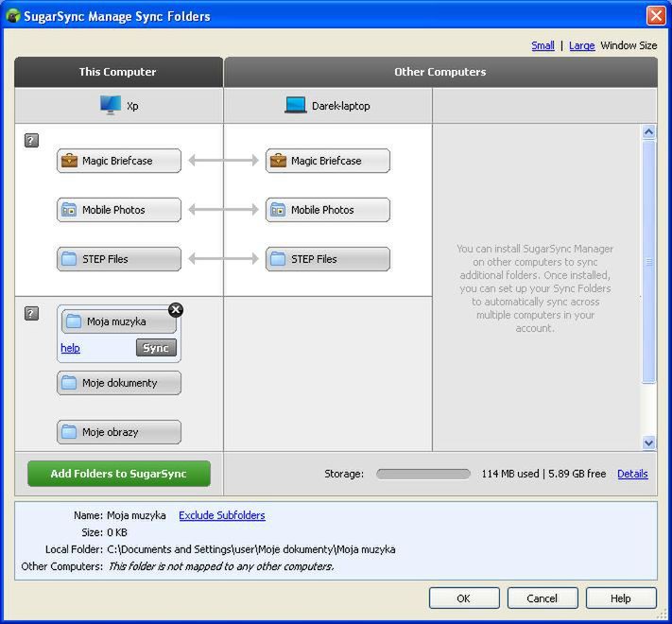
Task: Click the Mobile Photos icon under This Computer
Action: coord(69,210)
